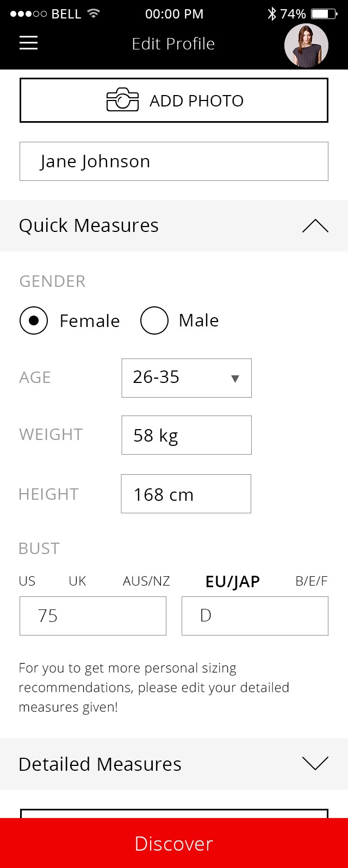
Task: Select the Male radio button
Action: 154,320
